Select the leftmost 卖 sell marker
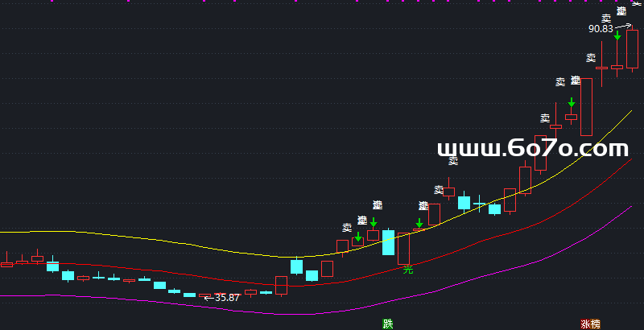The image size is (644, 330). pyautogui.click(x=346, y=228)
